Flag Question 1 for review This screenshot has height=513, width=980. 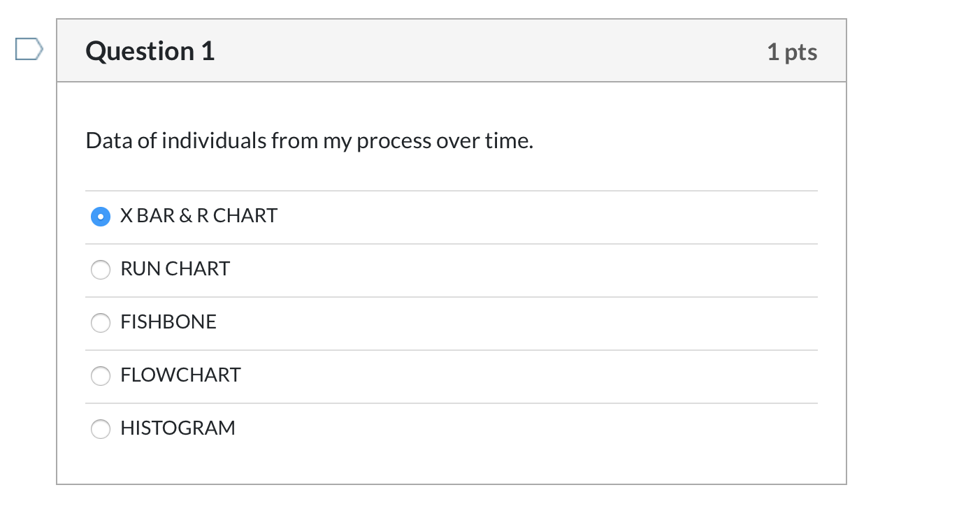pos(29,50)
